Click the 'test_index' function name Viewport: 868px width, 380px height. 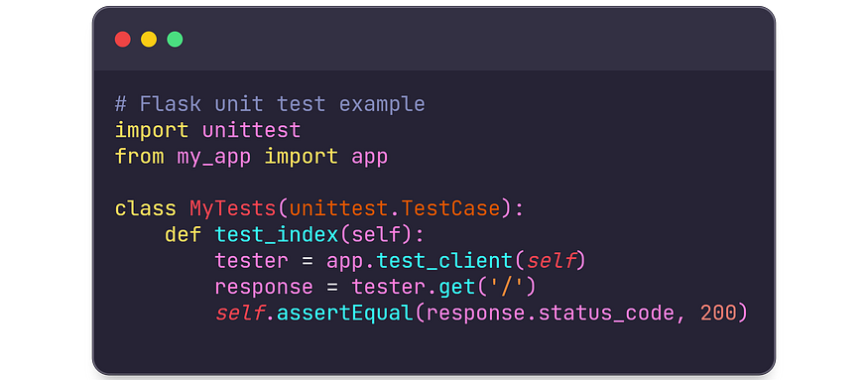click(x=276, y=235)
